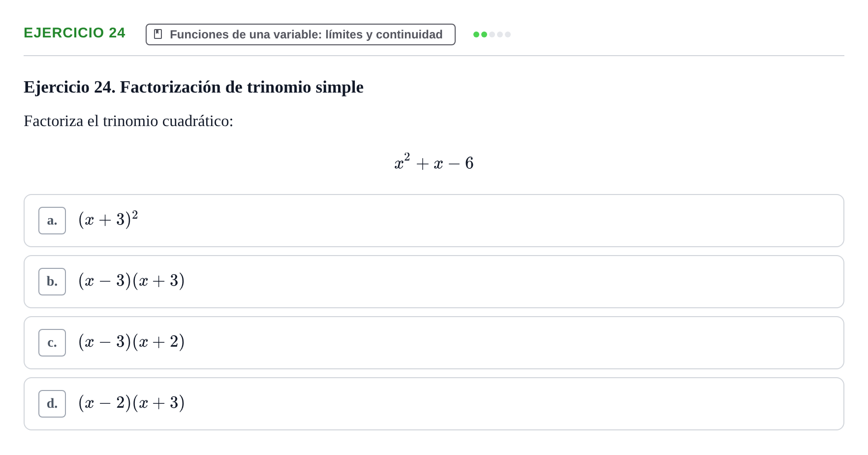Image resolution: width=868 pixels, height=455 pixels.
Task: Click the first green difficulty dot
Action: (x=476, y=34)
